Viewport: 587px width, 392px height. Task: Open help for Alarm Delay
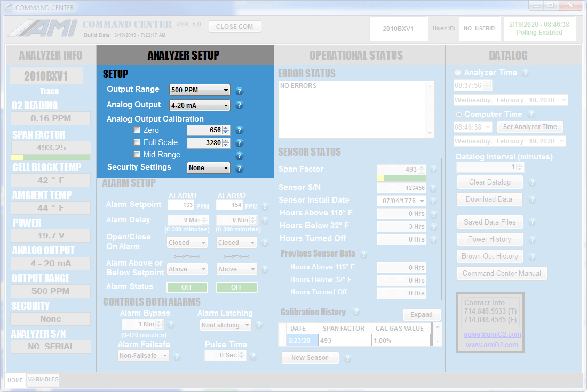click(x=265, y=220)
